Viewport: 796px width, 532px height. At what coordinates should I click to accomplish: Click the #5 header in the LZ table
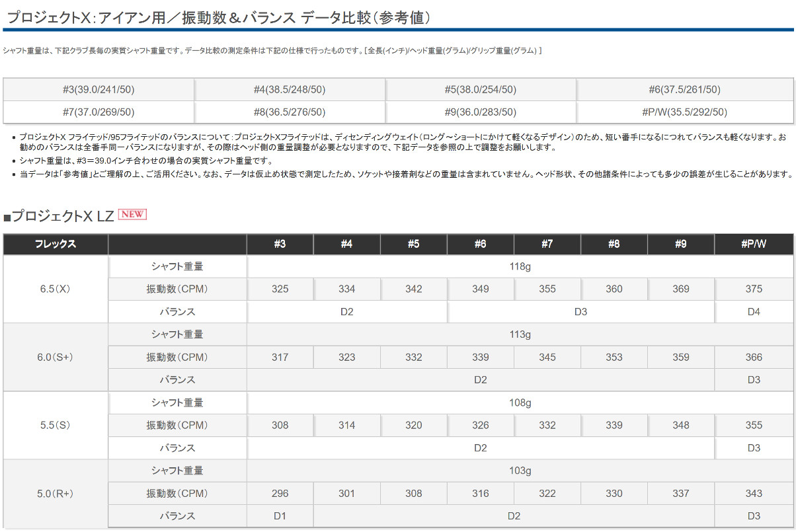pos(413,245)
